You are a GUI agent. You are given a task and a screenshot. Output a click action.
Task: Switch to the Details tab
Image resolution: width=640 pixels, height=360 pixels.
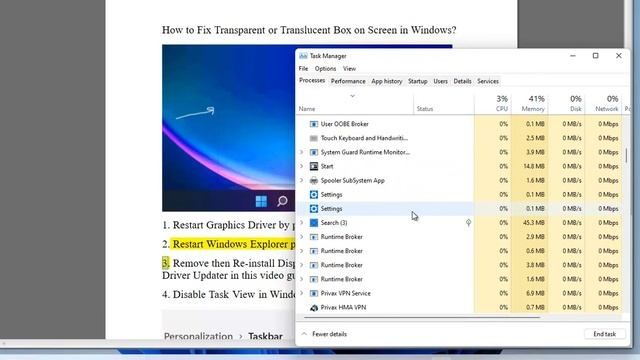tap(462, 81)
